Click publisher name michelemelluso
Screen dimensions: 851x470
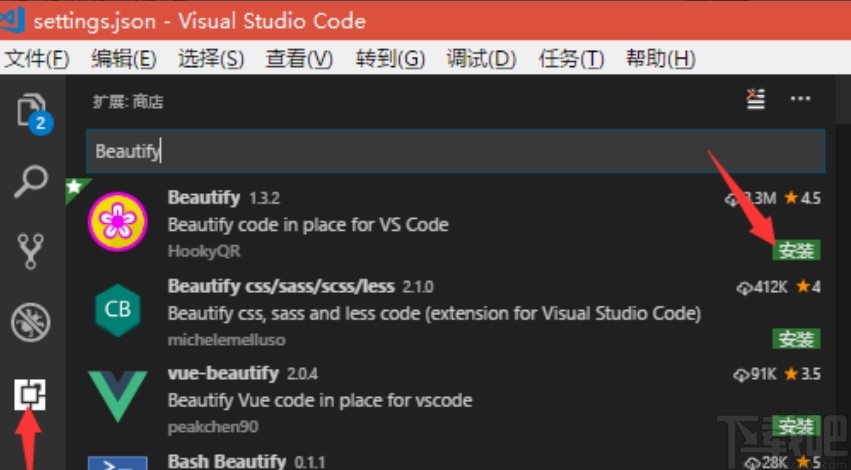coord(226,340)
